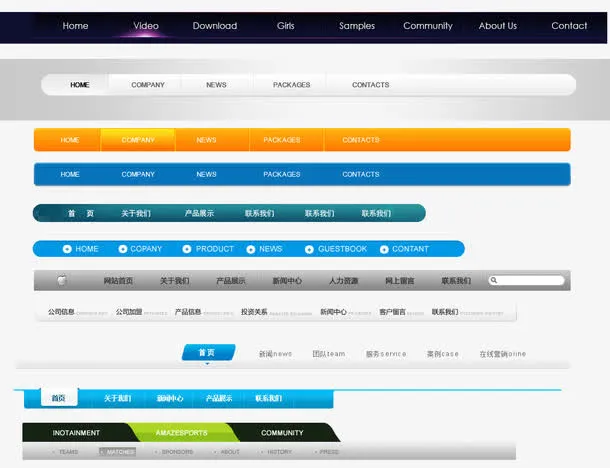Click the magnifier icon in search box
Image resolution: width=610 pixels, height=468 pixels.
[x=494, y=281]
